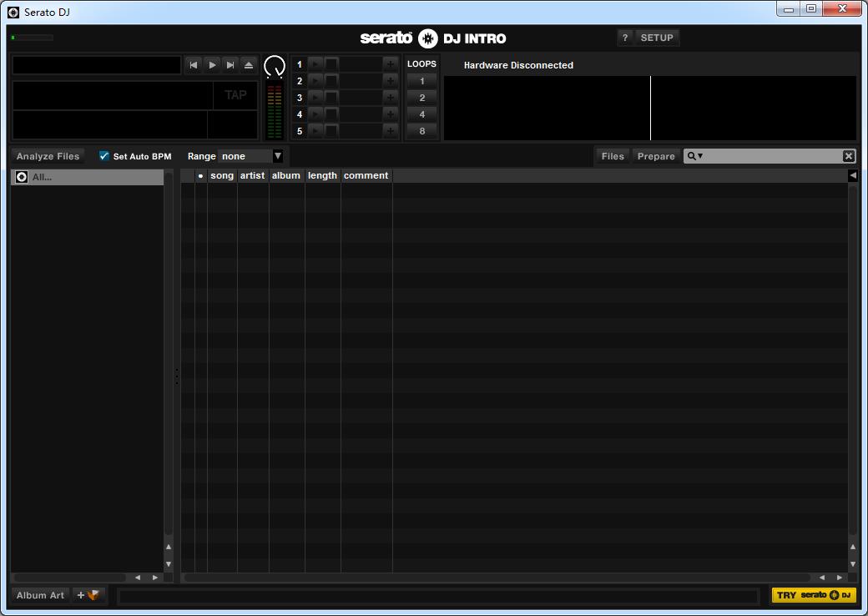
Task: Add cue point 5 with the plus icon
Action: pyautogui.click(x=391, y=130)
